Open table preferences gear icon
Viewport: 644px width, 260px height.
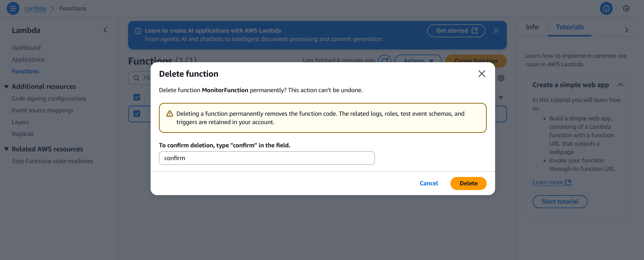(501, 78)
